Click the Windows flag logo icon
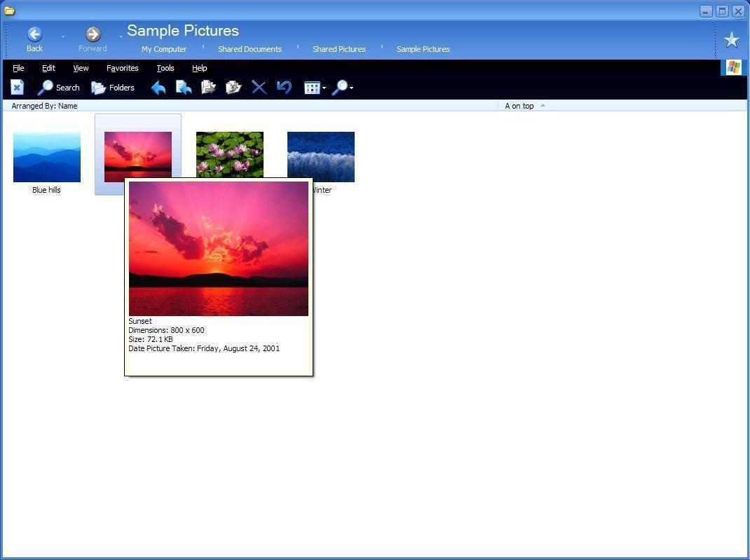 pyautogui.click(x=733, y=67)
